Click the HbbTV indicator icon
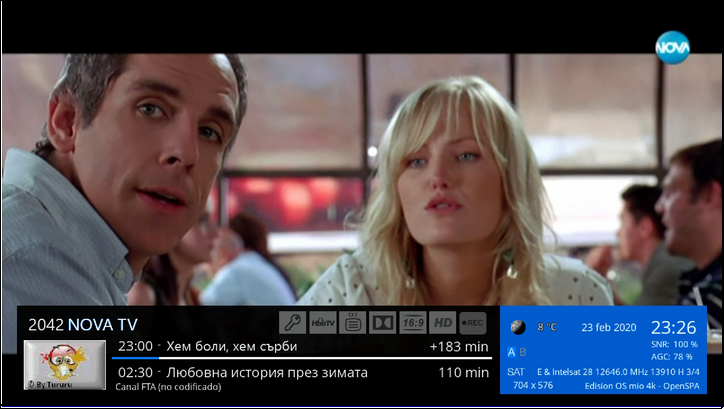724x409 pixels. pyautogui.click(x=322, y=323)
